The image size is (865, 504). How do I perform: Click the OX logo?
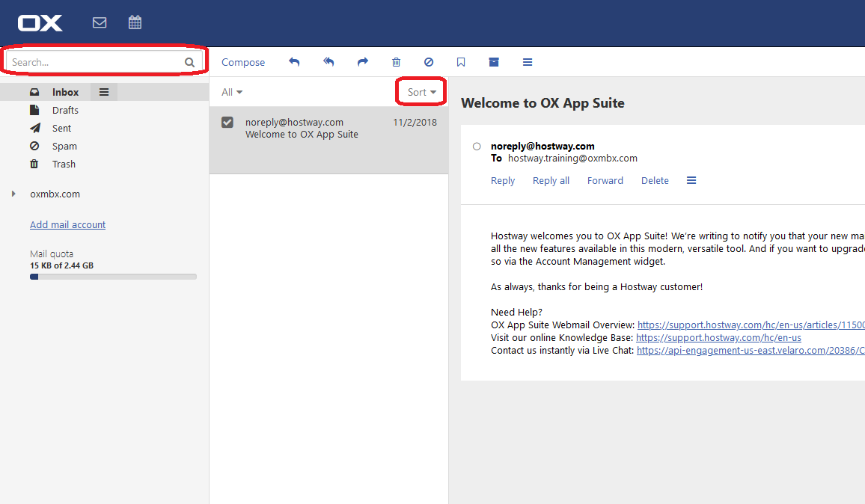click(40, 23)
